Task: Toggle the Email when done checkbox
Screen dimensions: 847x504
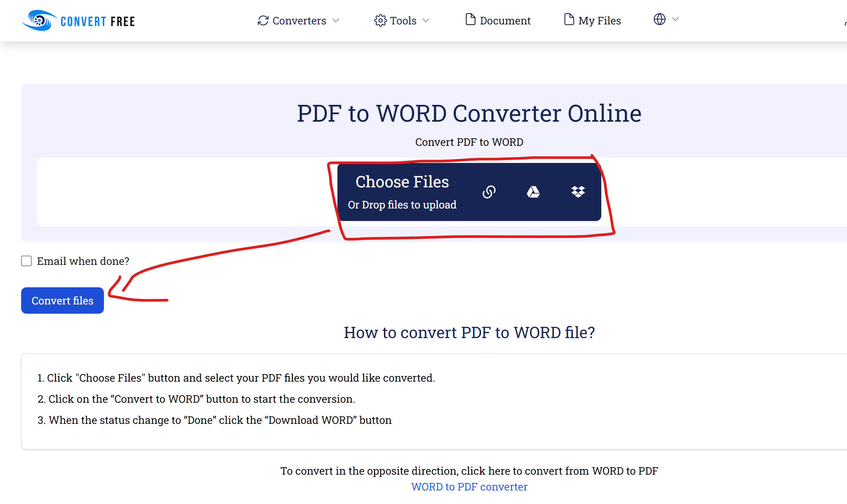Action: coord(27,260)
